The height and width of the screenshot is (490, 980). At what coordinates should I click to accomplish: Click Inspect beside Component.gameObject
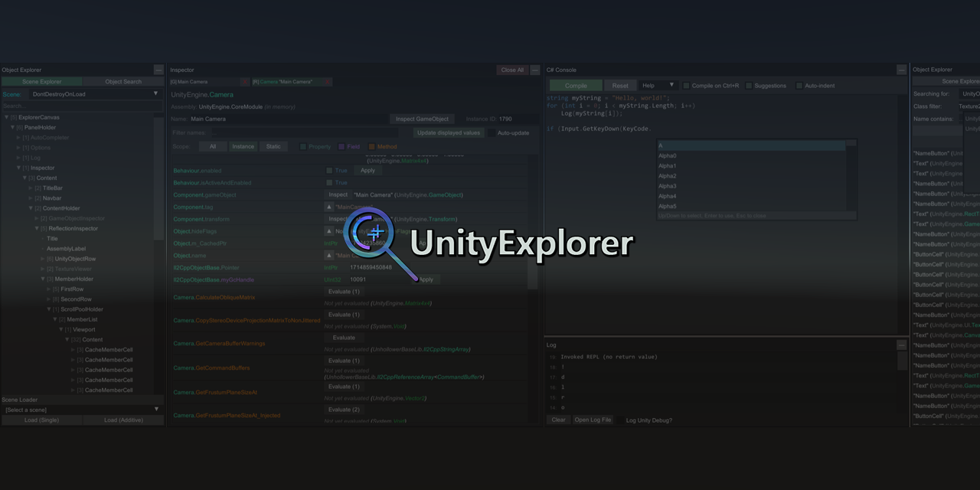[x=338, y=194]
